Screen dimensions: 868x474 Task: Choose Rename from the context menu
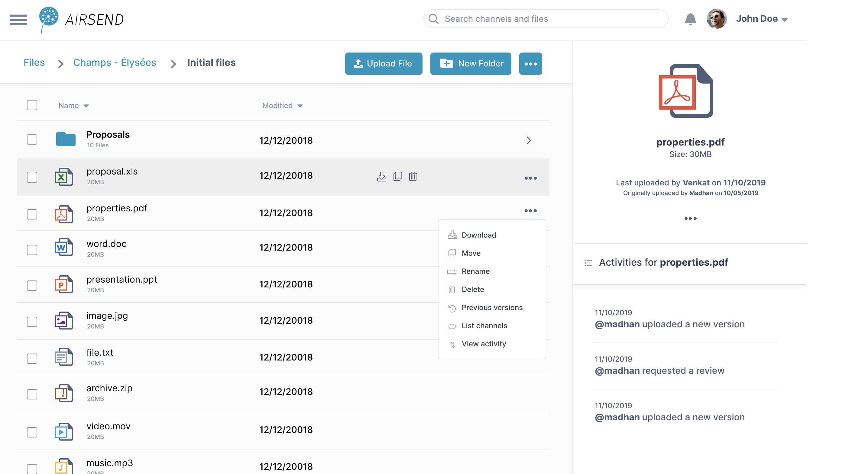(475, 271)
